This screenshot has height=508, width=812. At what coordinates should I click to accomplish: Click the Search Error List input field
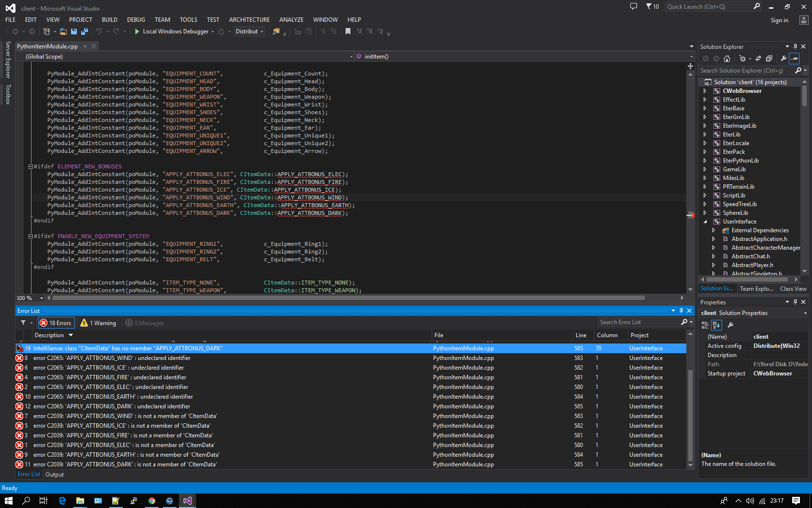638,322
